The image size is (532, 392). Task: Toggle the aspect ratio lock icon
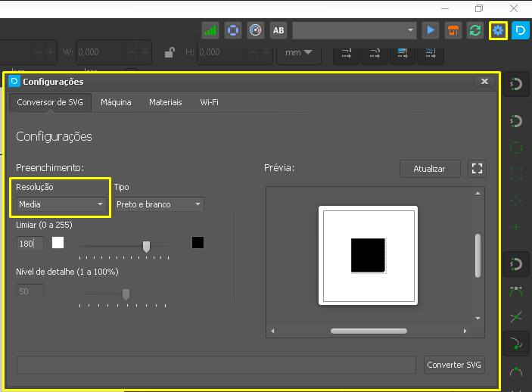coord(170,52)
